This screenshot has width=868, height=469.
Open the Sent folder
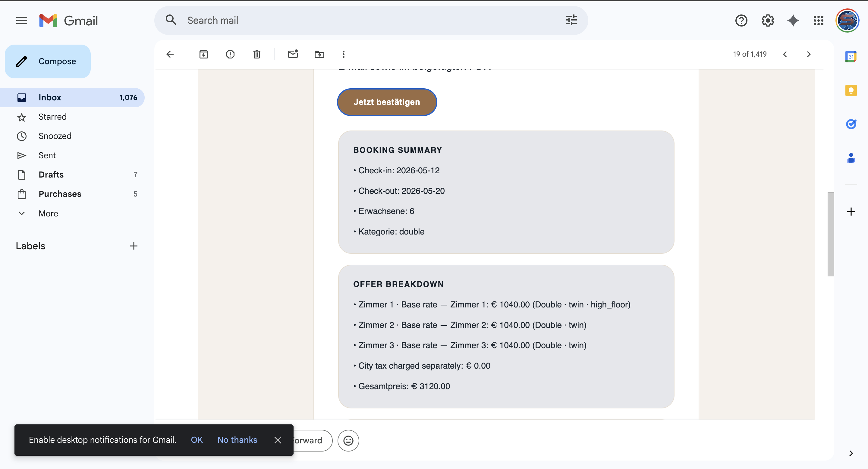(72, 155)
